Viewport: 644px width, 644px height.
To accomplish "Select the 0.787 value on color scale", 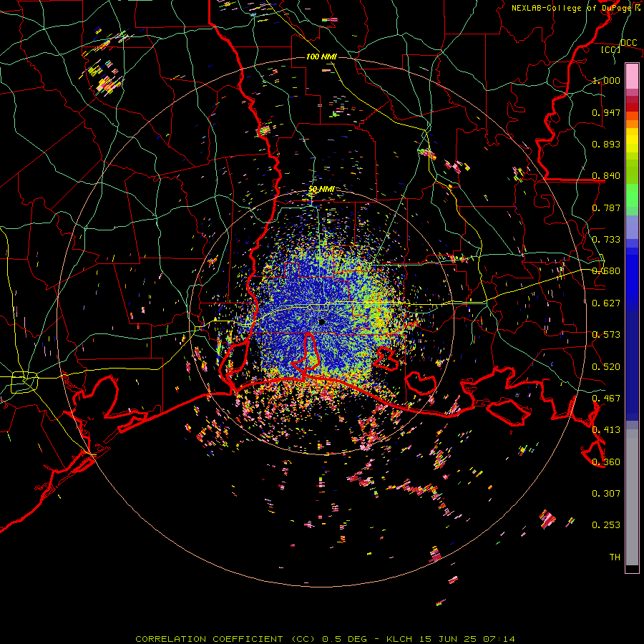I will (606, 208).
